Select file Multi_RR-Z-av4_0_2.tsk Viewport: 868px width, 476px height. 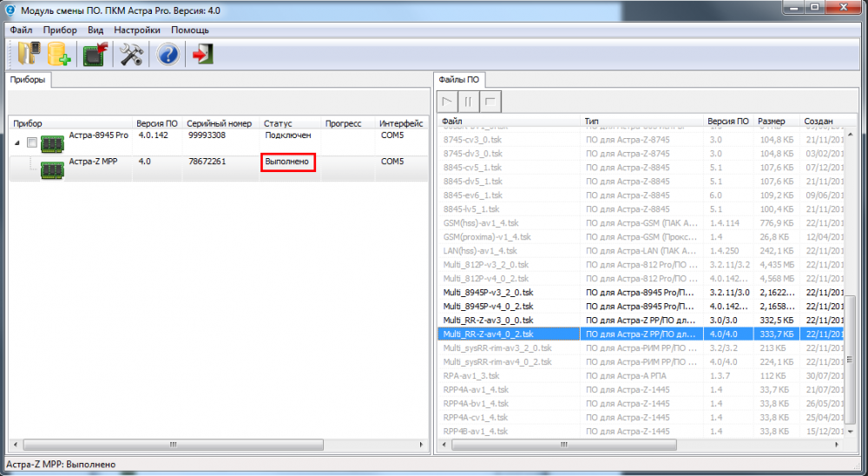[641, 334]
